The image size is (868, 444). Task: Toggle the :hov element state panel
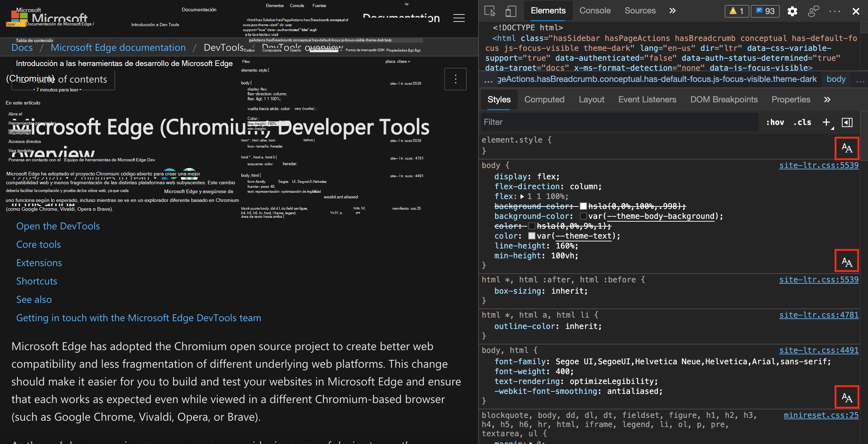point(775,122)
